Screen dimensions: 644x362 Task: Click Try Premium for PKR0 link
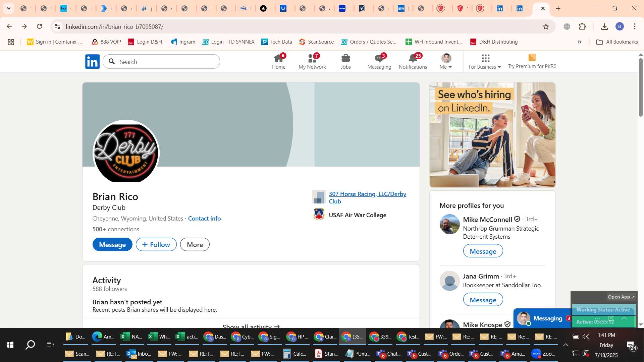tap(532, 62)
